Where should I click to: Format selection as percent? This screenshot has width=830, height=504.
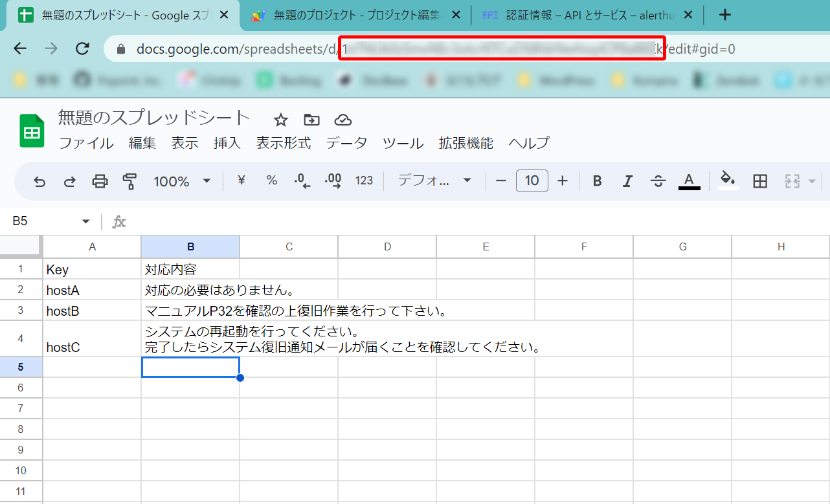271,181
